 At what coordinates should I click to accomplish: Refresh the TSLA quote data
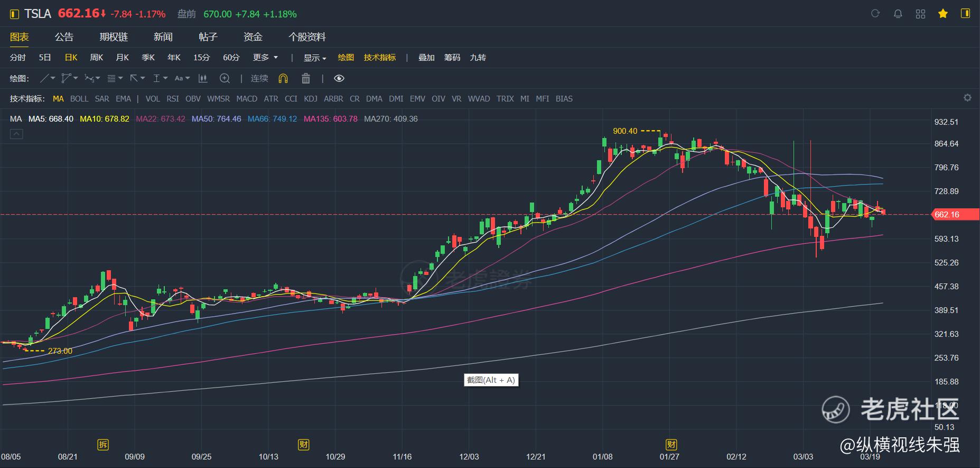point(875,14)
